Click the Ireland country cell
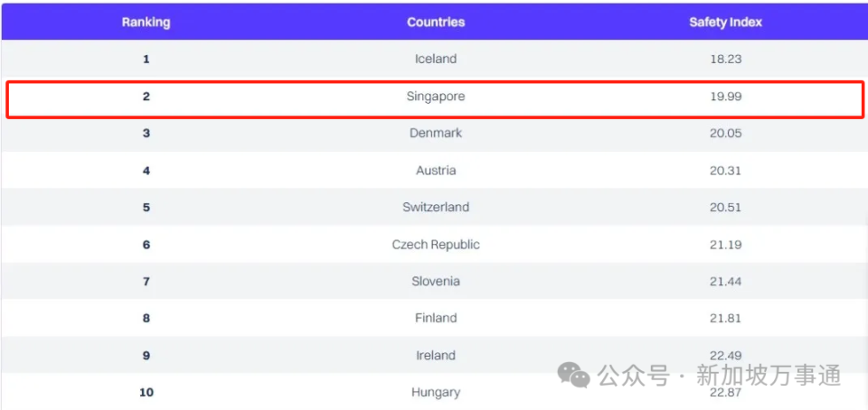This screenshot has width=868, height=410. pyautogui.click(x=436, y=355)
